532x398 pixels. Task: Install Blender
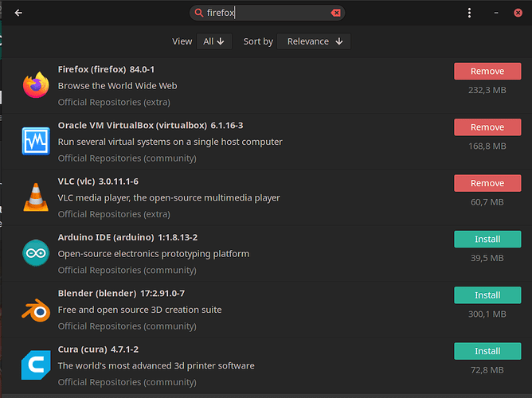[x=487, y=295]
